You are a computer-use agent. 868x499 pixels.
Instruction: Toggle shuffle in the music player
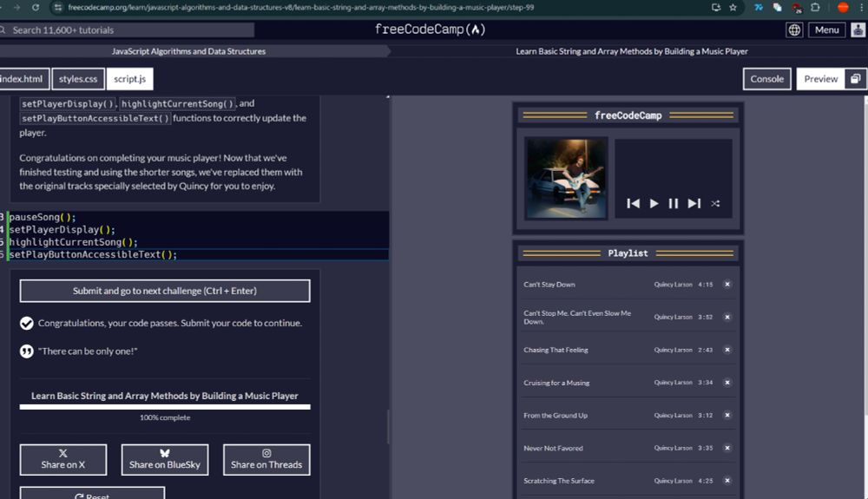click(715, 204)
